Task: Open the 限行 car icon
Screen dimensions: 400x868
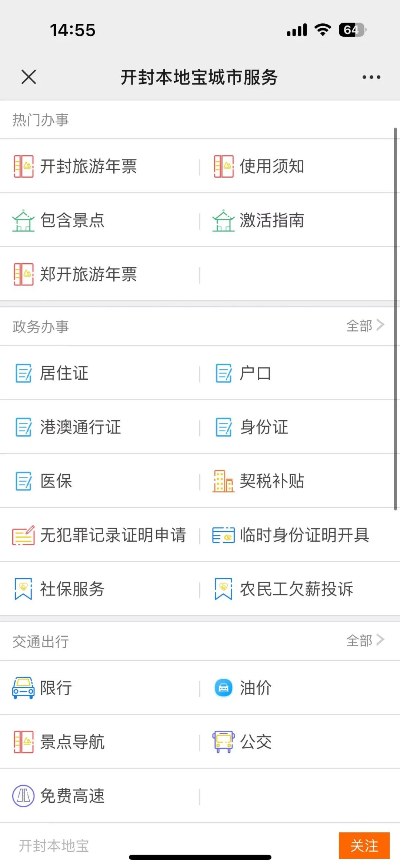Action: (23, 688)
